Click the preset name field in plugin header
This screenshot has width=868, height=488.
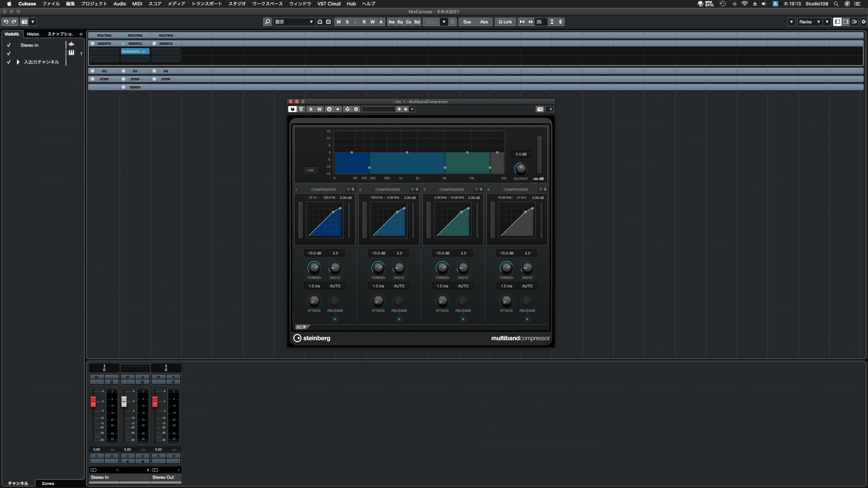pyautogui.click(x=379, y=109)
